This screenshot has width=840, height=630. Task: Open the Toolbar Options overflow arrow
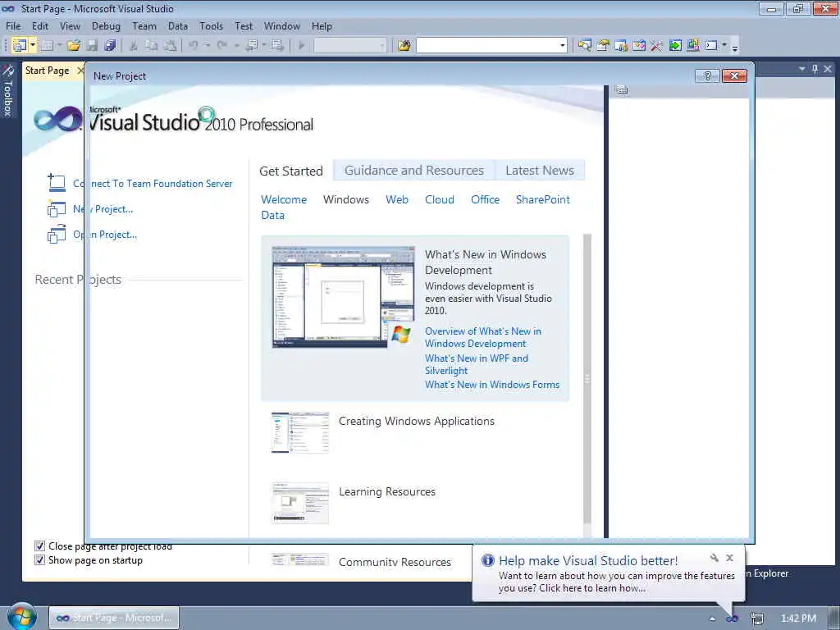point(735,47)
